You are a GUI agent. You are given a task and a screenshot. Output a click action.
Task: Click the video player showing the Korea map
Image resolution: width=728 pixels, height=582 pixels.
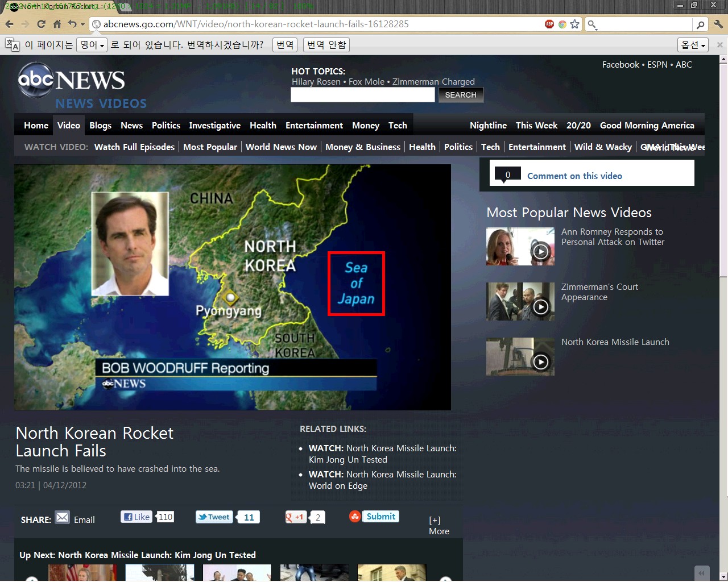coord(233,287)
